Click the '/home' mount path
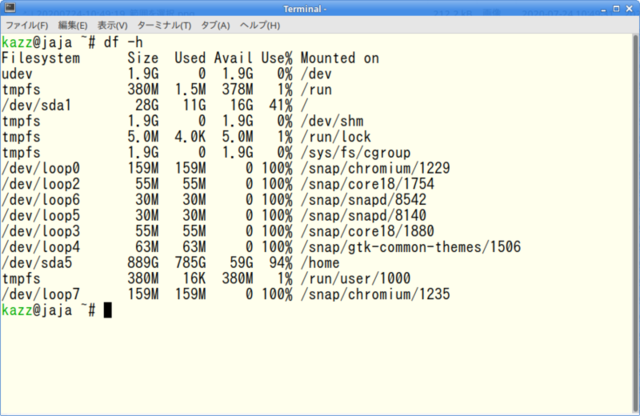The height and width of the screenshot is (416, 640). pyautogui.click(x=320, y=263)
